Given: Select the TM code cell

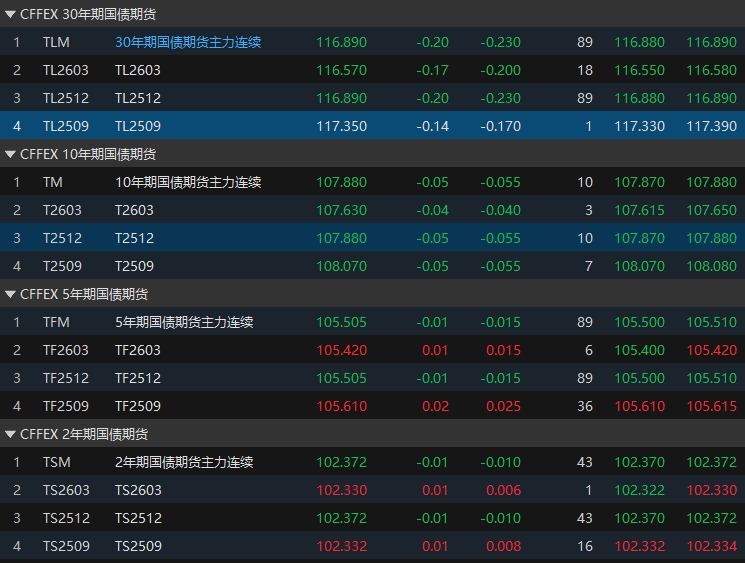Looking at the screenshot, I should click(53, 182).
